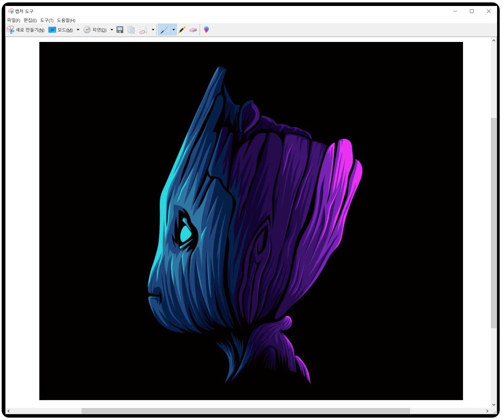Open the 도구(T) menu
504x420 pixels.
[x=47, y=20]
